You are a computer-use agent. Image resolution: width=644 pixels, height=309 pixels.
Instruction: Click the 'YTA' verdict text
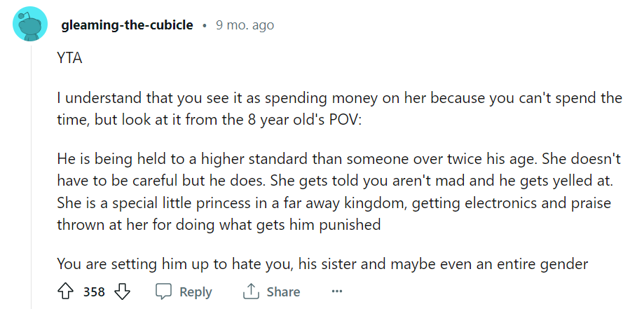click(70, 58)
